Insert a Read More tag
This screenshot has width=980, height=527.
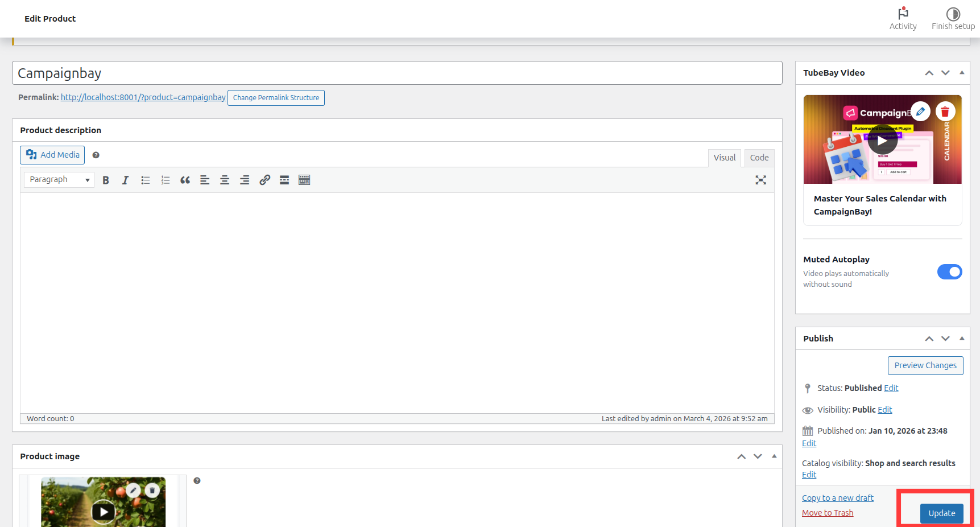point(284,180)
